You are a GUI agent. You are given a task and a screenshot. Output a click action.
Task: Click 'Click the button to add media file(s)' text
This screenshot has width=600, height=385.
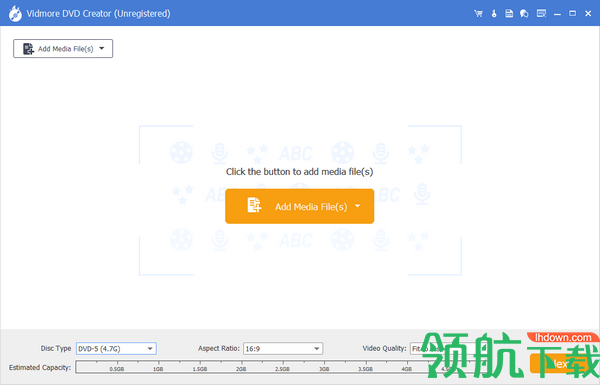tap(299, 172)
